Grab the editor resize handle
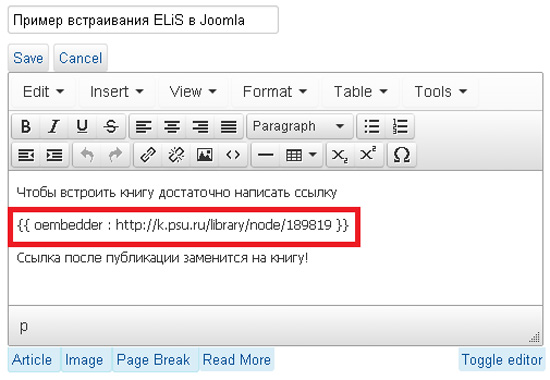The height and width of the screenshot is (380, 550). click(534, 337)
